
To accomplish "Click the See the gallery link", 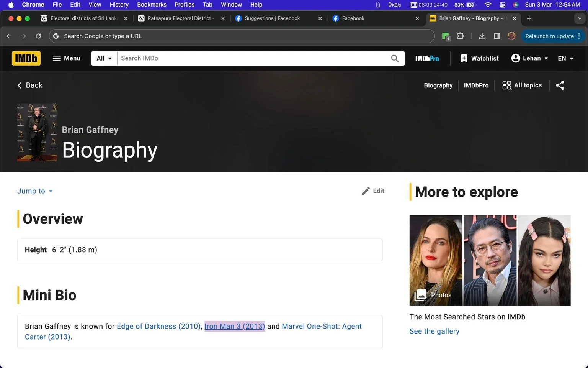I will pos(434,331).
